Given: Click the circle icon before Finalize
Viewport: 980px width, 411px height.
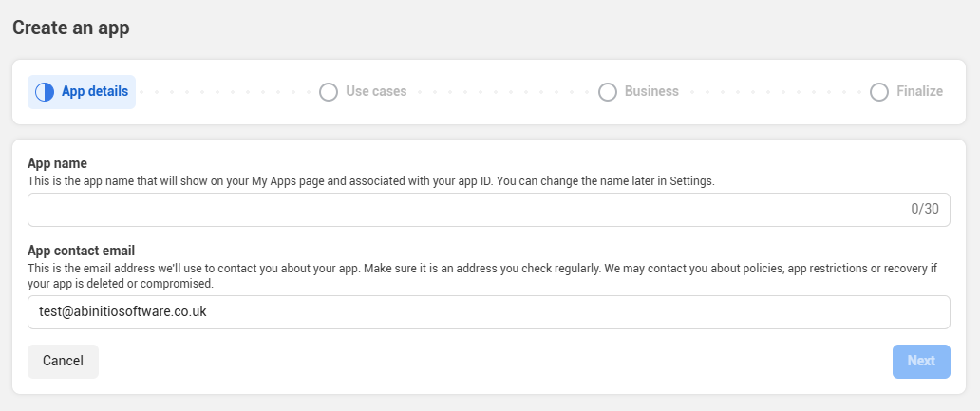Looking at the screenshot, I should [879, 92].
